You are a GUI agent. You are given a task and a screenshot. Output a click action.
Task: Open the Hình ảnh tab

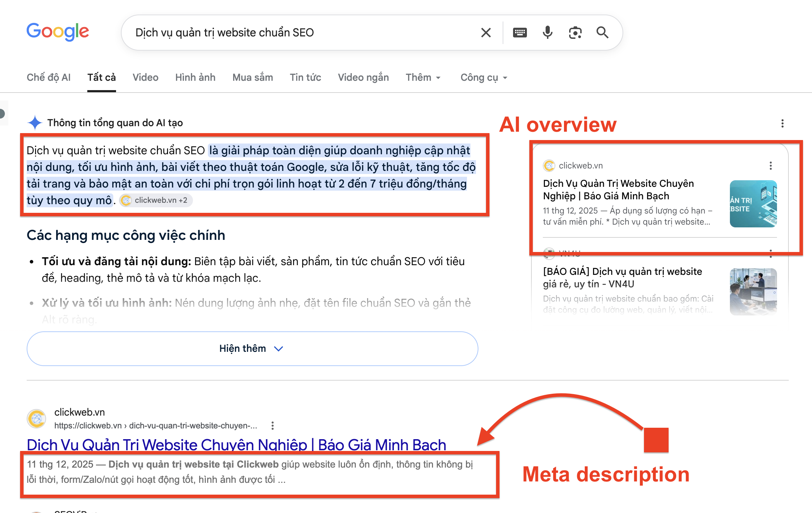point(195,77)
